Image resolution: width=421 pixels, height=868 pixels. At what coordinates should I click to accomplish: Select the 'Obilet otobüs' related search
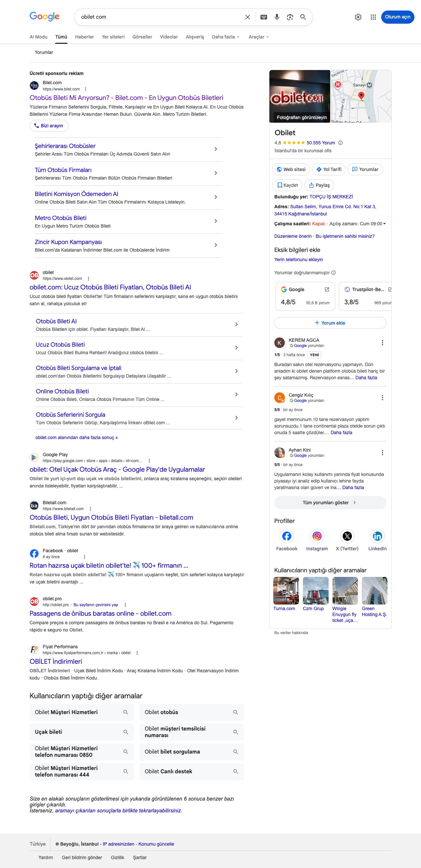tap(191, 712)
